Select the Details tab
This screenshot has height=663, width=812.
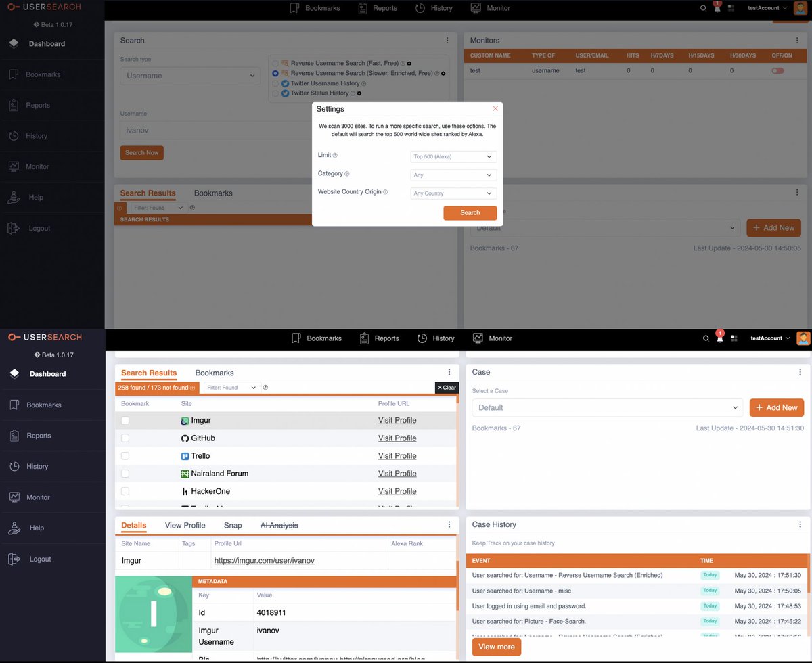coord(134,525)
